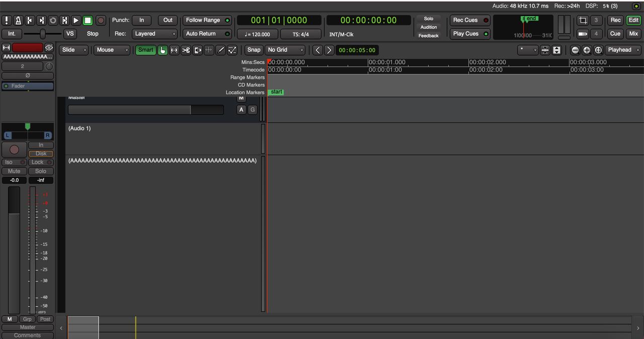Select the Draw pencil tool
644x339 pixels.
tap(220, 50)
